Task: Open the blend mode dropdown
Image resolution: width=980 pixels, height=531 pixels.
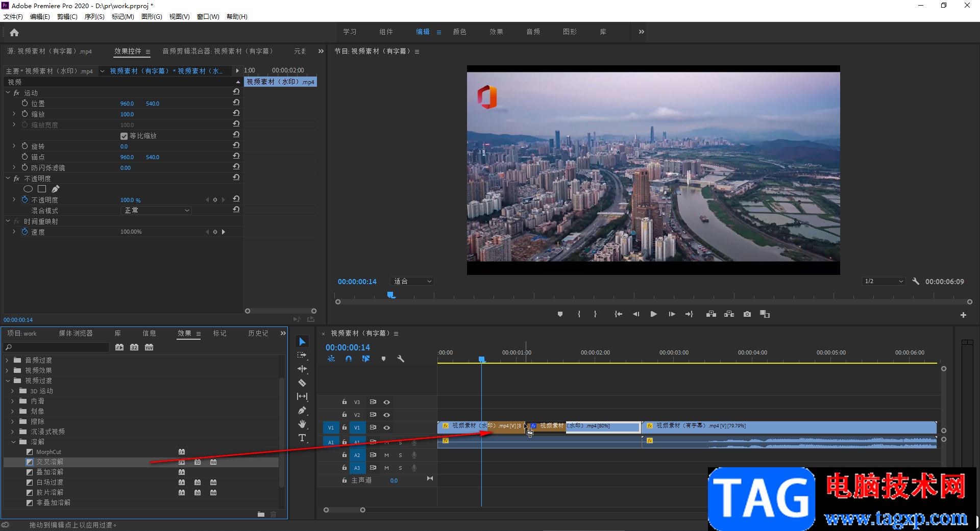Action: 156,210
